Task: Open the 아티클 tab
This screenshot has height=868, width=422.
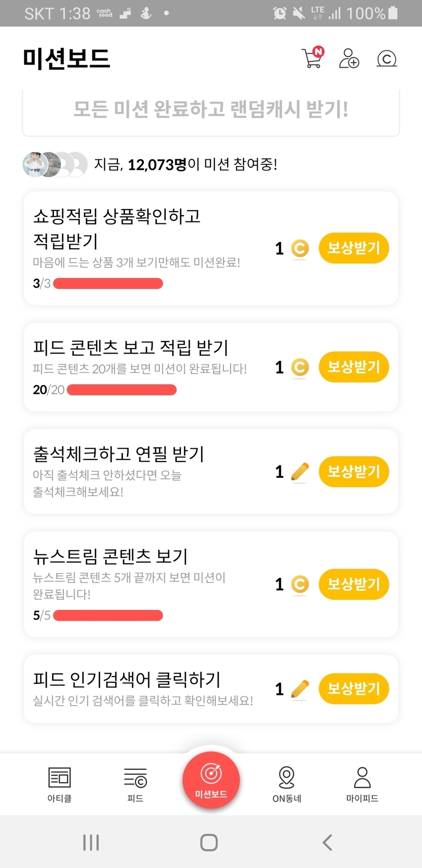Action: pyautogui.click(x=59, y=784)
